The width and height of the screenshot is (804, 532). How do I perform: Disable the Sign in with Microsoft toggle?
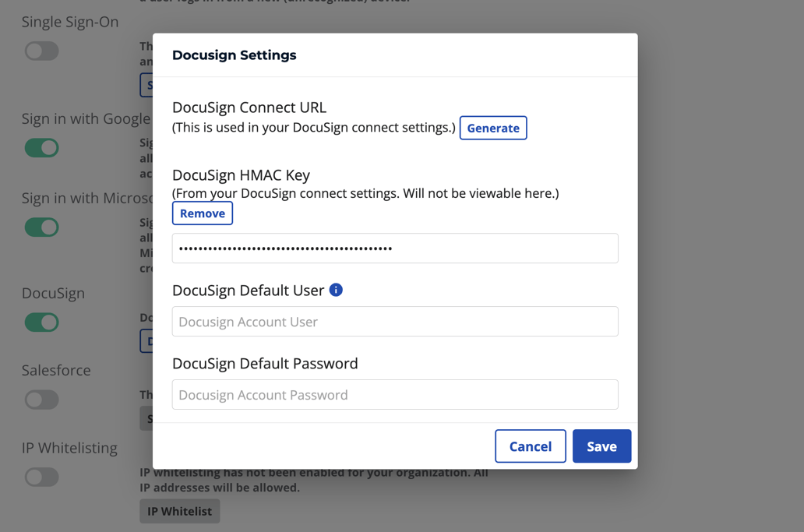(x=41, y=227)
